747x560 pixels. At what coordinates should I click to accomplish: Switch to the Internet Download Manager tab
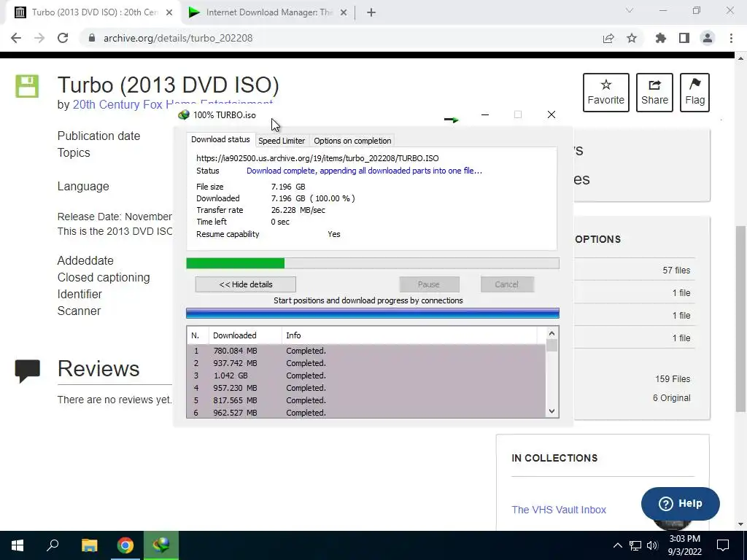(268, 12)
